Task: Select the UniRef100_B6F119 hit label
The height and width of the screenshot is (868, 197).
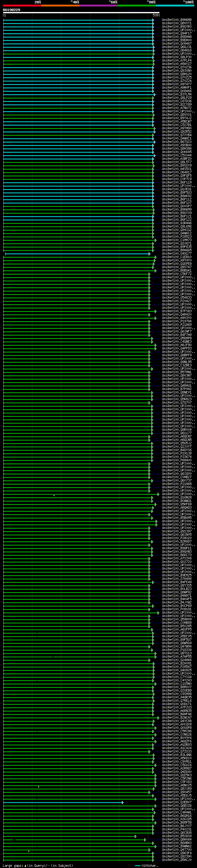Action: (x=177, y=182)
